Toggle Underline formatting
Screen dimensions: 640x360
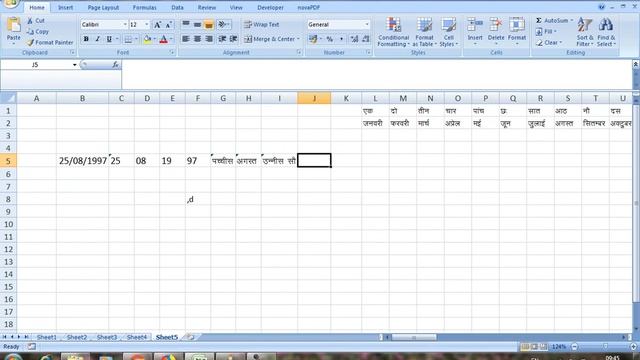click(109, 39)
